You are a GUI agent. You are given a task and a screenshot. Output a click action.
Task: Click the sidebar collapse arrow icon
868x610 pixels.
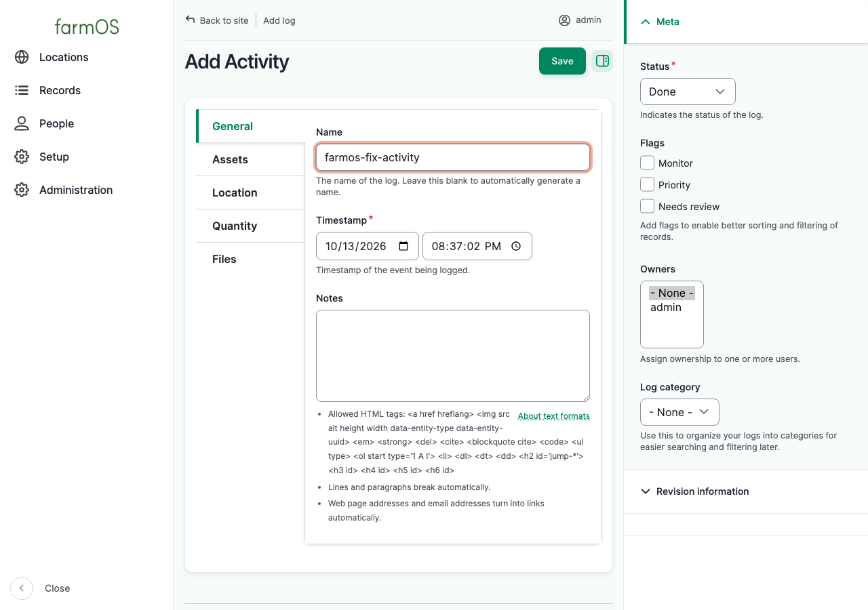pos(22,588)
